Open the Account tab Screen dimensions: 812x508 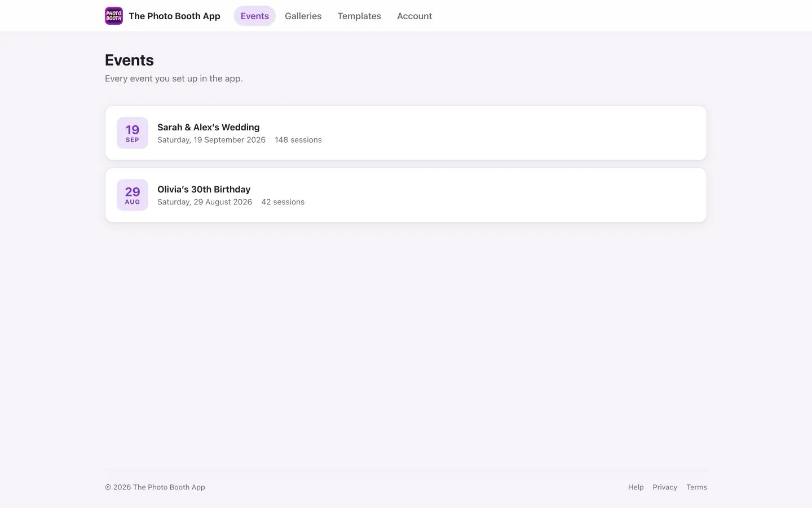click(414, 16)
